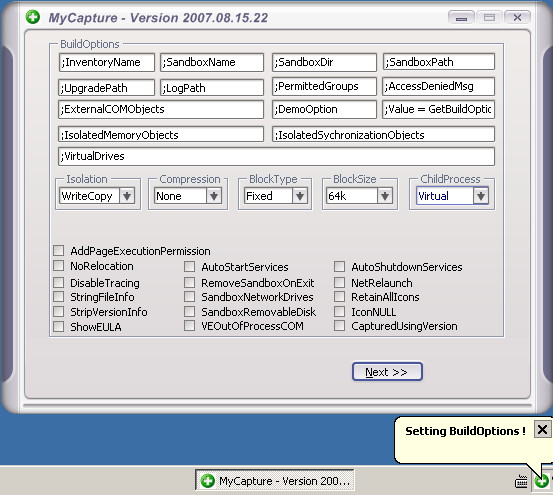The image size is (553, 495).
Task: Check SandboxNetworkDrives option
Action: pyautogui.click(x=189, y=297)
